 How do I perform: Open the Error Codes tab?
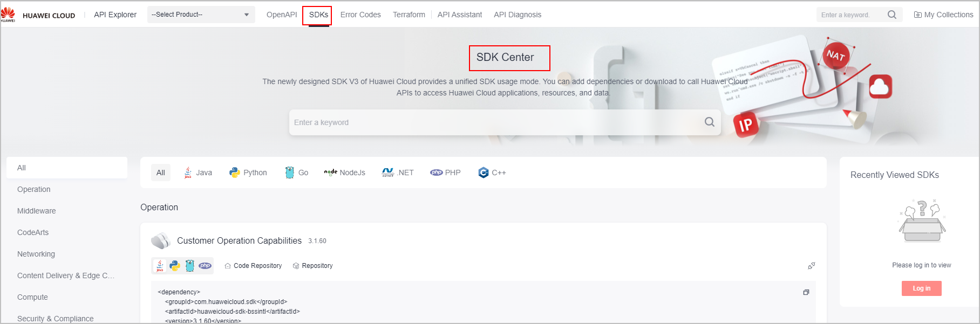point(360,15)
